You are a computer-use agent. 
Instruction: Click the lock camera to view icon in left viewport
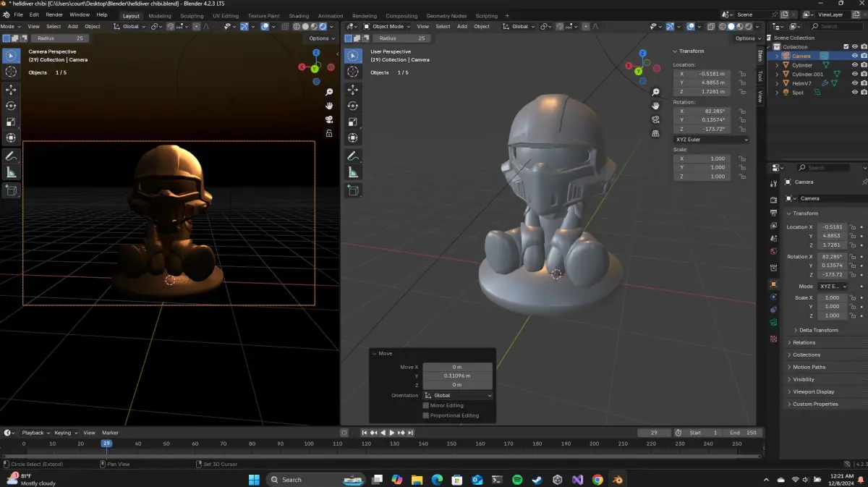click(x=329, y=133)
